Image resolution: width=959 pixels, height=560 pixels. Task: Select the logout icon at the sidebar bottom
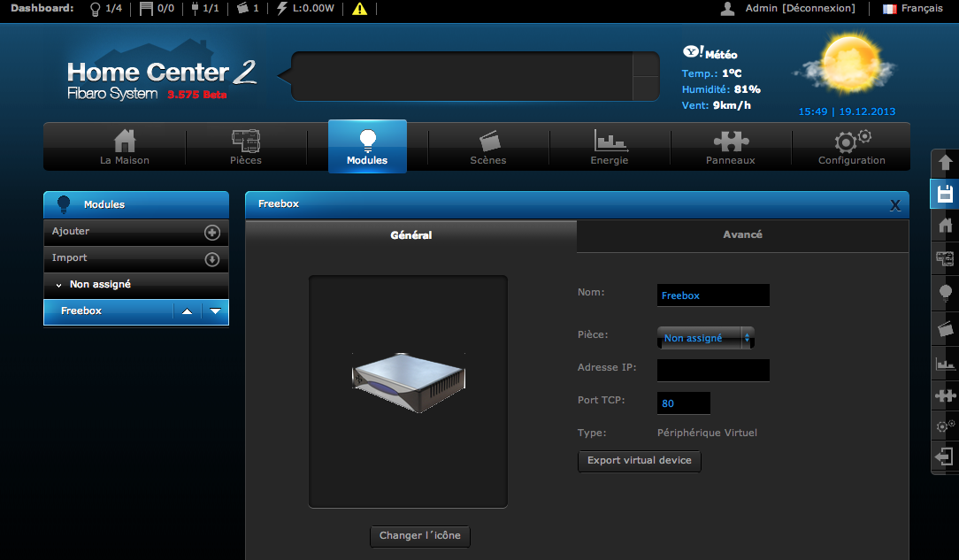(x=946, y=456)
